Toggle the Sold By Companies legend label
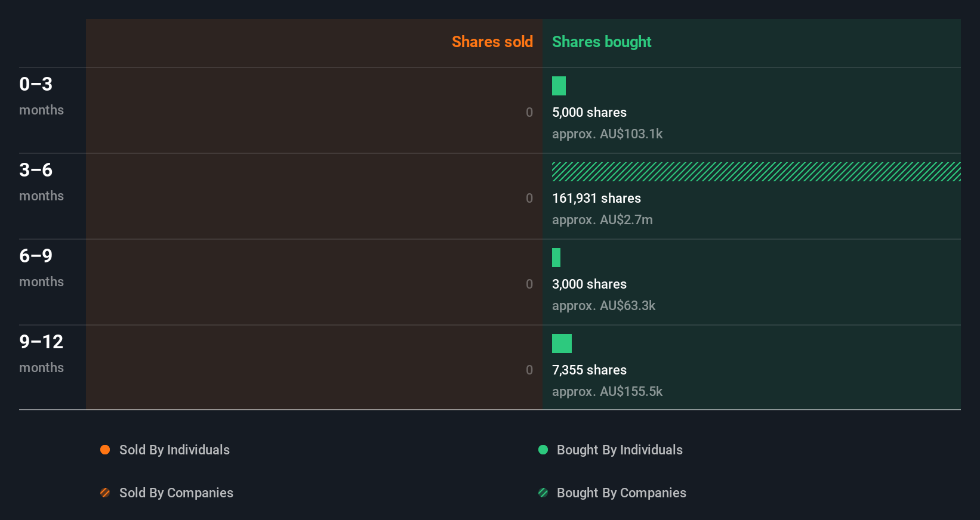Screen dimensions: 980x520 pyautogui.click(x=176, y=493)
